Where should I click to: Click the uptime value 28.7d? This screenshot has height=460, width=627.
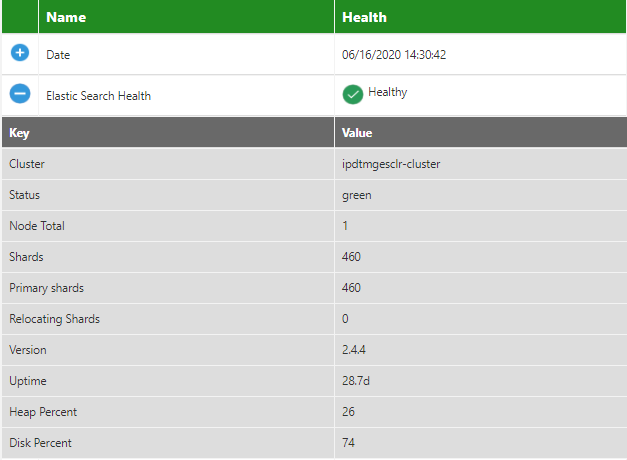[x=356, y=381]
